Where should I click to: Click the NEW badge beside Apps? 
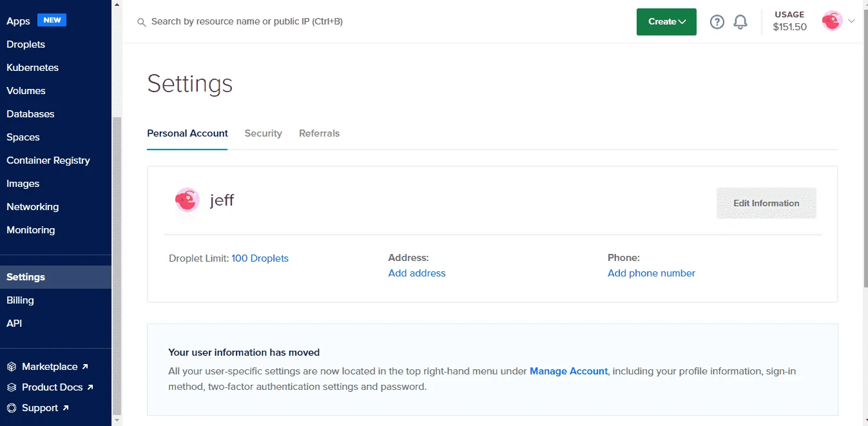(52, 20)
